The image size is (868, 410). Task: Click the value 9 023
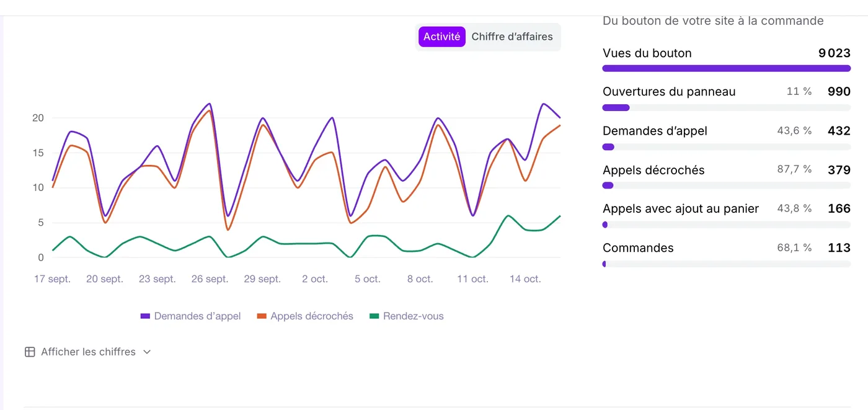[834, 53]
